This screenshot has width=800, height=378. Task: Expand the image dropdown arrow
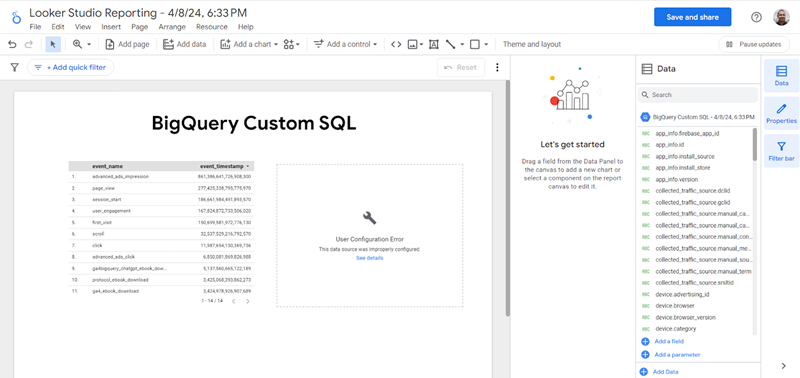421,44
